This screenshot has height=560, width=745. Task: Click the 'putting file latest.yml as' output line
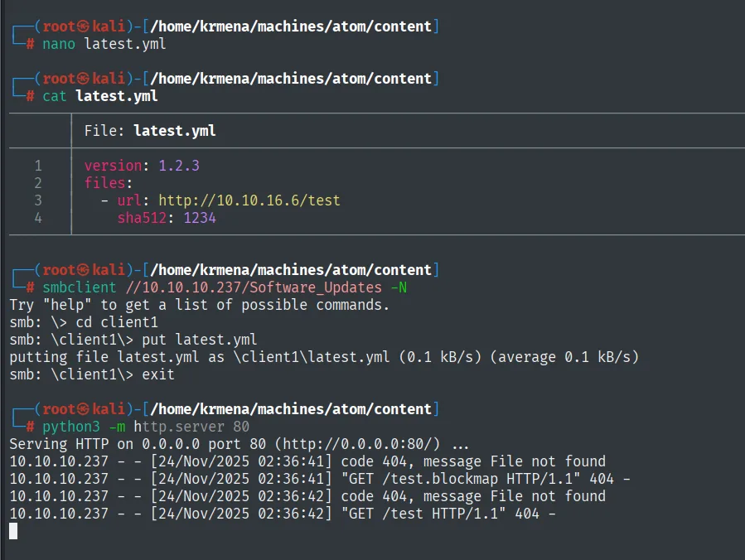pos(324,357)
